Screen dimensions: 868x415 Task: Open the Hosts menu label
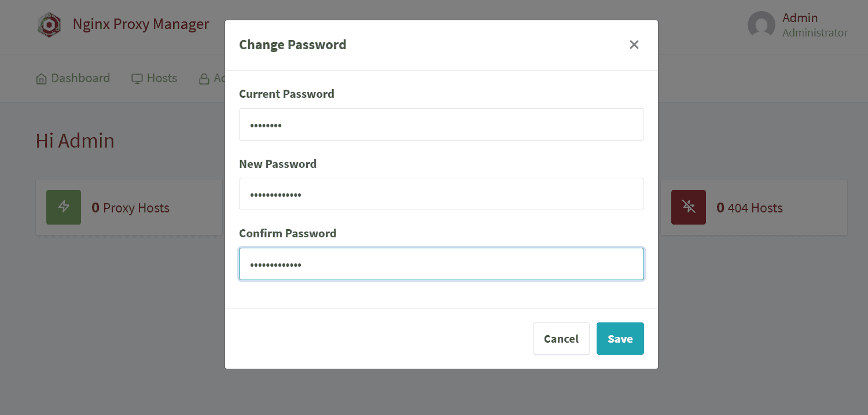click(x=162, y=78)
